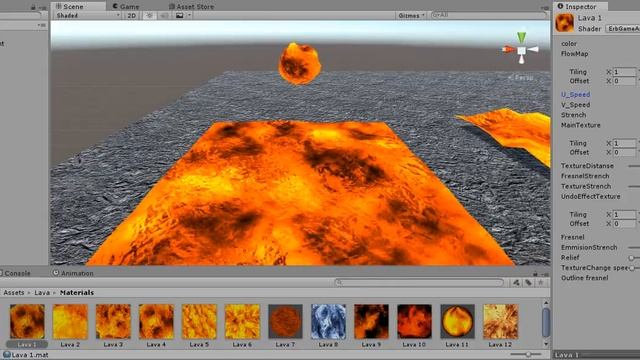Click the favorites star icon
The image size is (640, 360).
[x=541, y=282]
